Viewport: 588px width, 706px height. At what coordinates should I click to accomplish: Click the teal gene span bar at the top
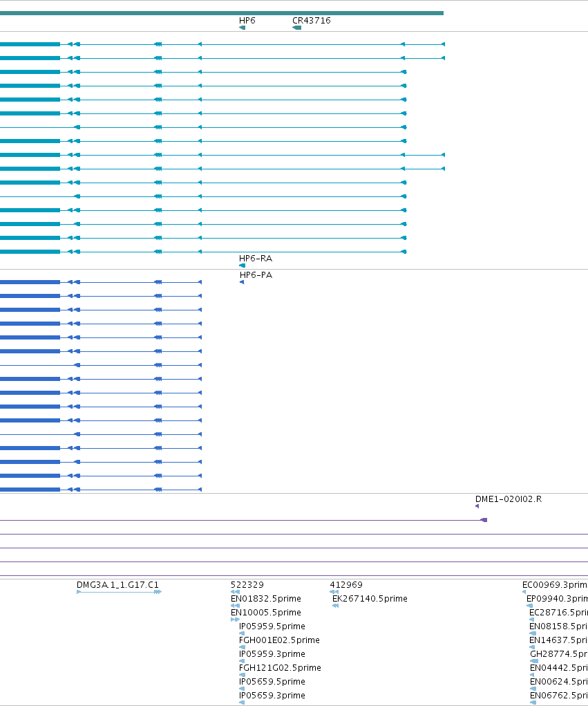point(222,13)
